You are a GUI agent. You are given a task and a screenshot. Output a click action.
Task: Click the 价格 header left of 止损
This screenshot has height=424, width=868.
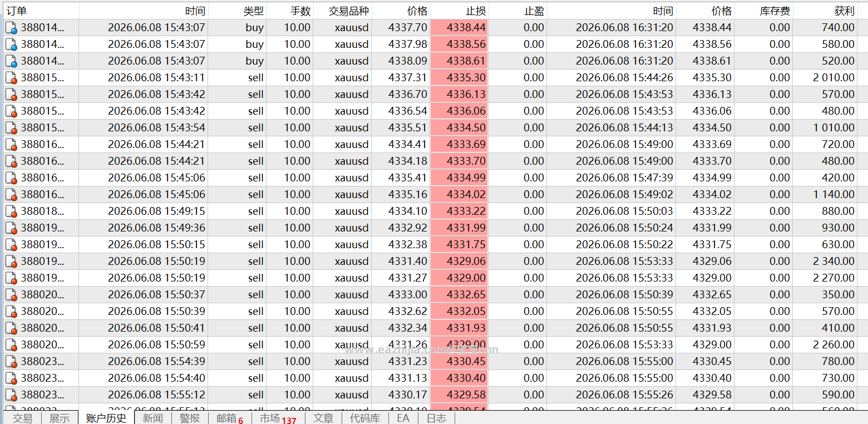pos(401,11)
